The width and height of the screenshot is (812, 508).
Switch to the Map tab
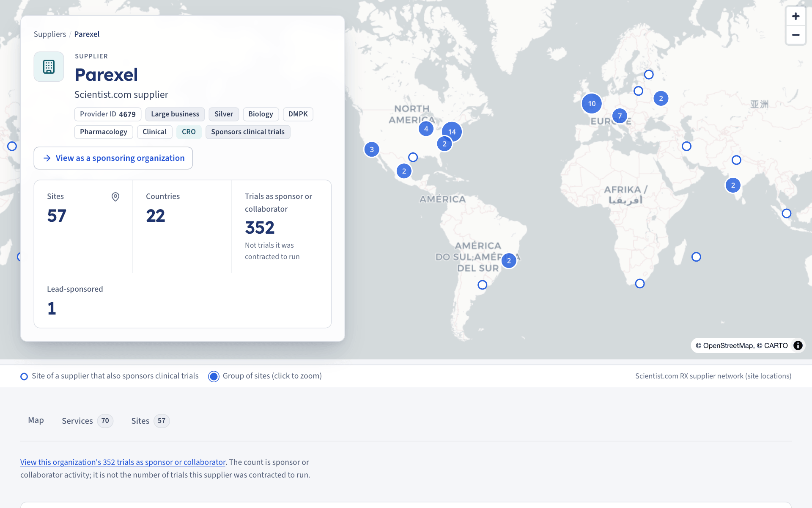tap(36, 420)
